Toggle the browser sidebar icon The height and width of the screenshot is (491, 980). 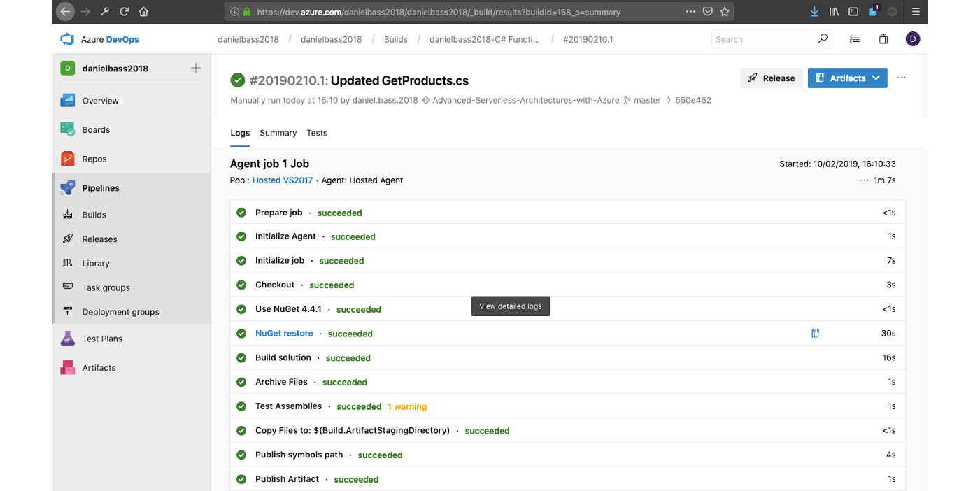pos(853,12)
